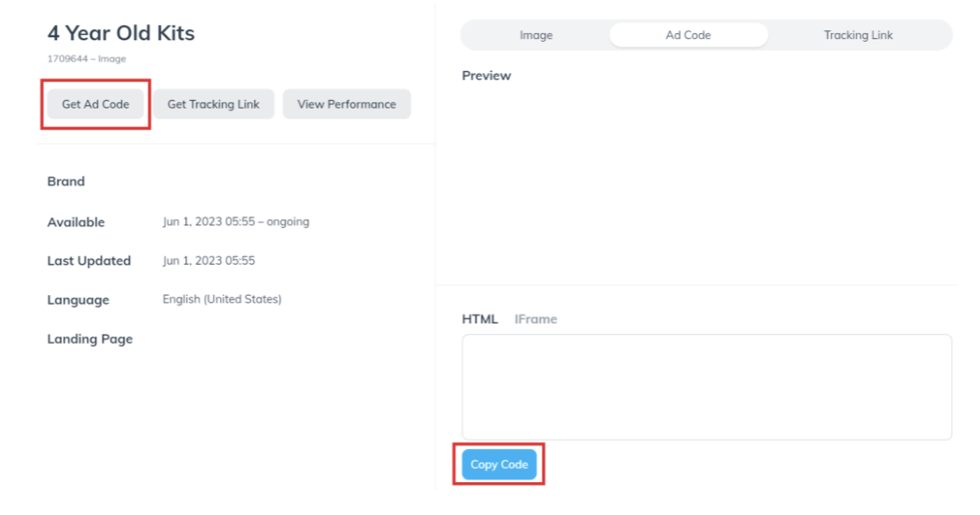The height and width of the screenshot is (515, 980).
Task: Click the Available field label
Action: (76, 222)
